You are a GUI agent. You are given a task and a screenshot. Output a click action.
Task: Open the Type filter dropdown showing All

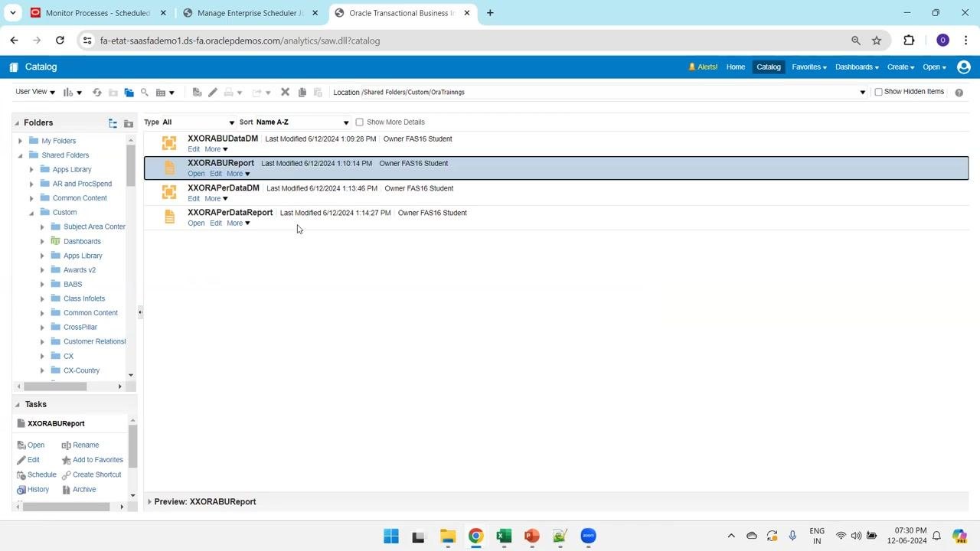point(198,122)
